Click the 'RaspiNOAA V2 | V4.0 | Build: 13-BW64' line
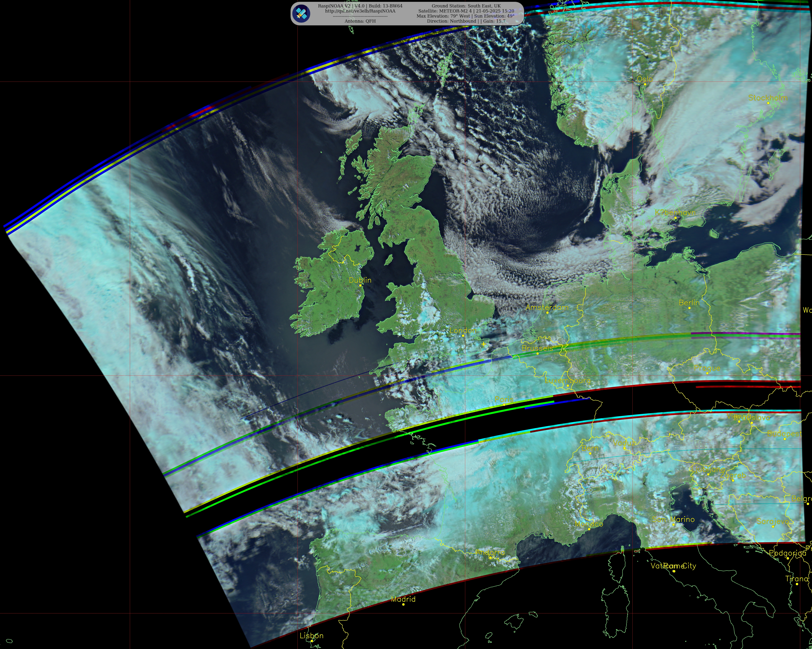The width and height of the screenshot is (812, 649). click(360, 6)
